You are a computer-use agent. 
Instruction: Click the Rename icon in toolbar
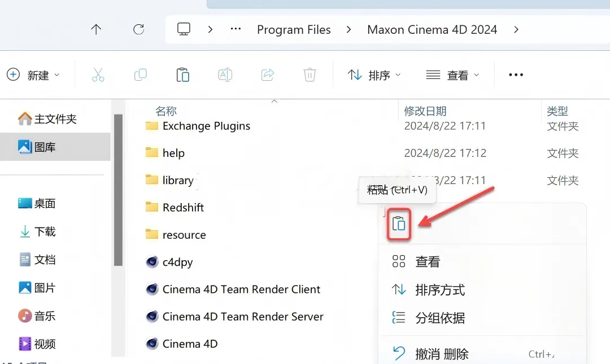point(225,74)
